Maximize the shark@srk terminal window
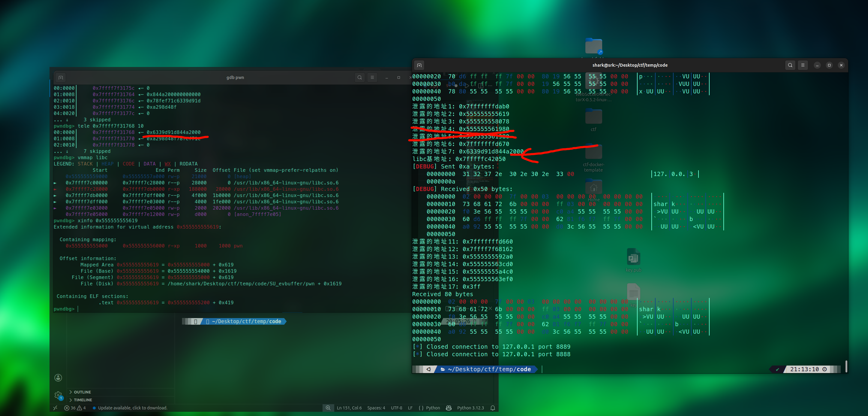This screenshot has width=868, height=416. (829, 65)
